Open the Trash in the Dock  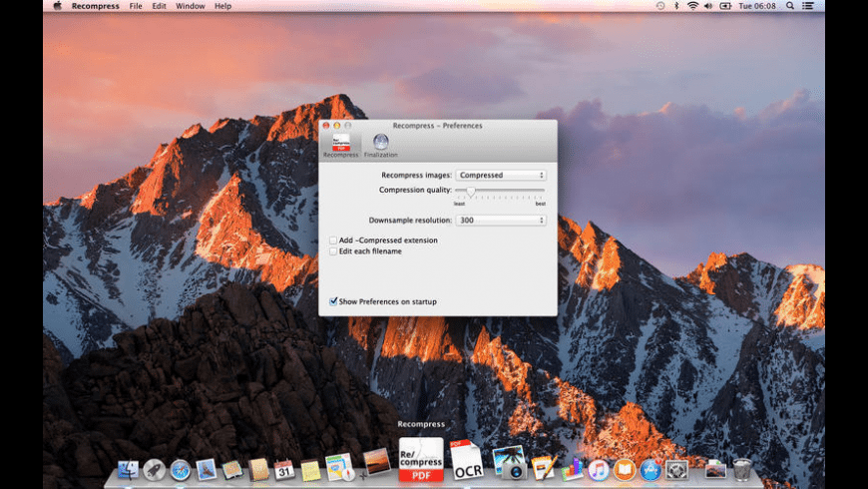[742, 469]
